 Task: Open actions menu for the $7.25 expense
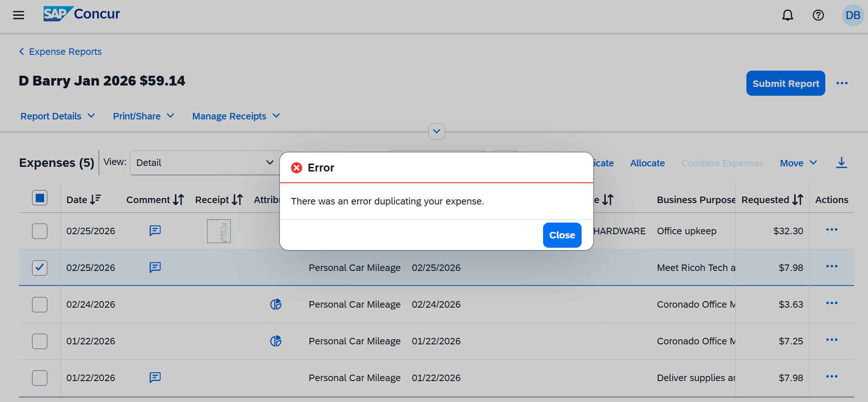tap(832, 340)
